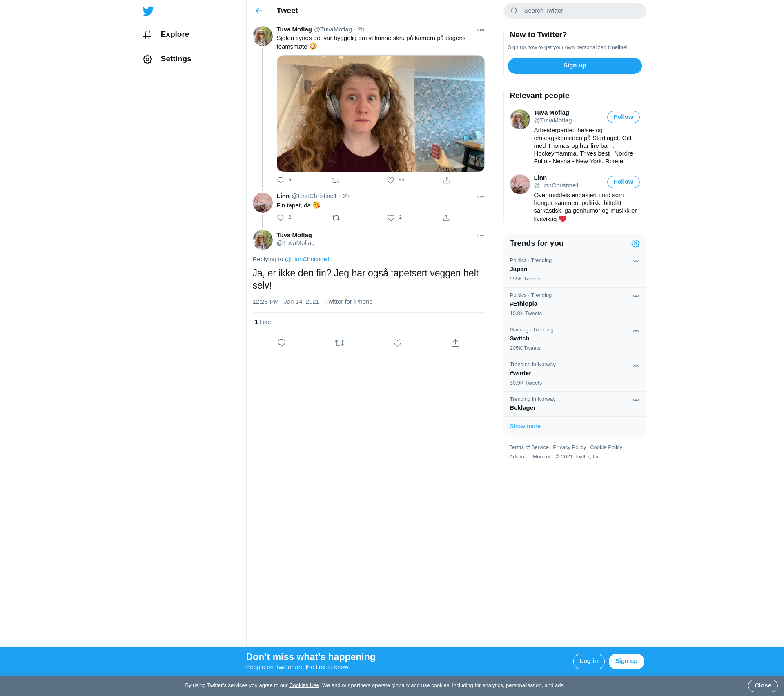
Task: Retweet Tuva's reply to Linn
Action: pyautogui.click(x=339, y=343)
